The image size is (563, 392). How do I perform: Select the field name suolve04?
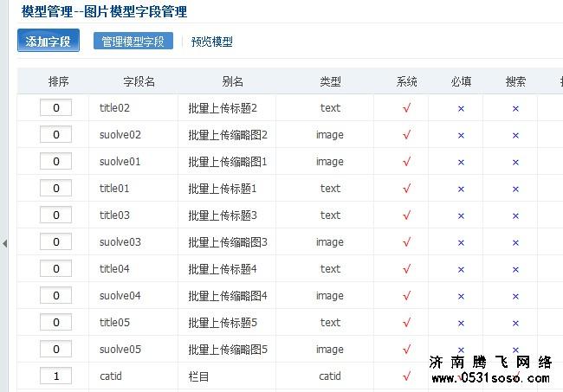[x=120, y=296]
